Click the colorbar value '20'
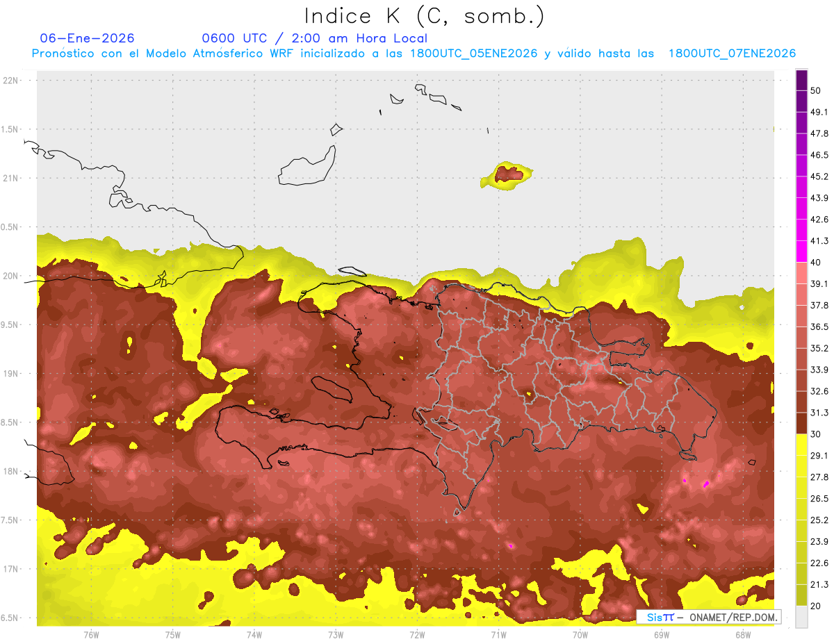Viewport: 834px width, 644px height. tap(816, 606)
